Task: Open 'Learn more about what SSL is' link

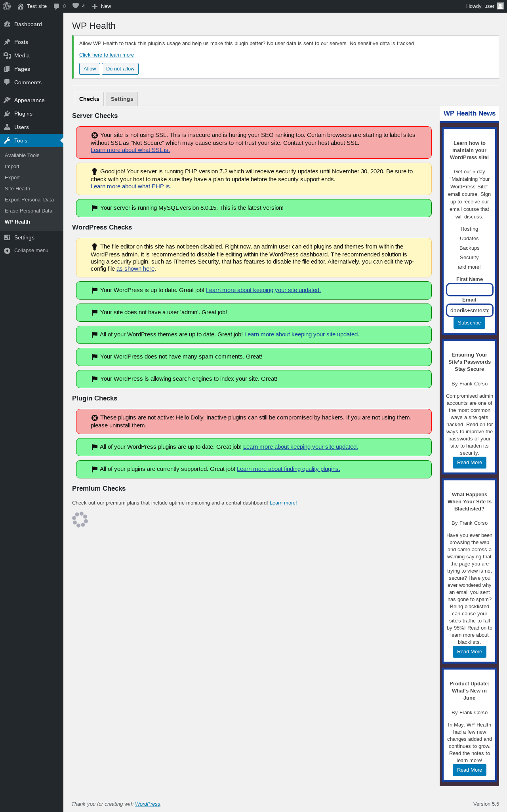Action: 130,150
